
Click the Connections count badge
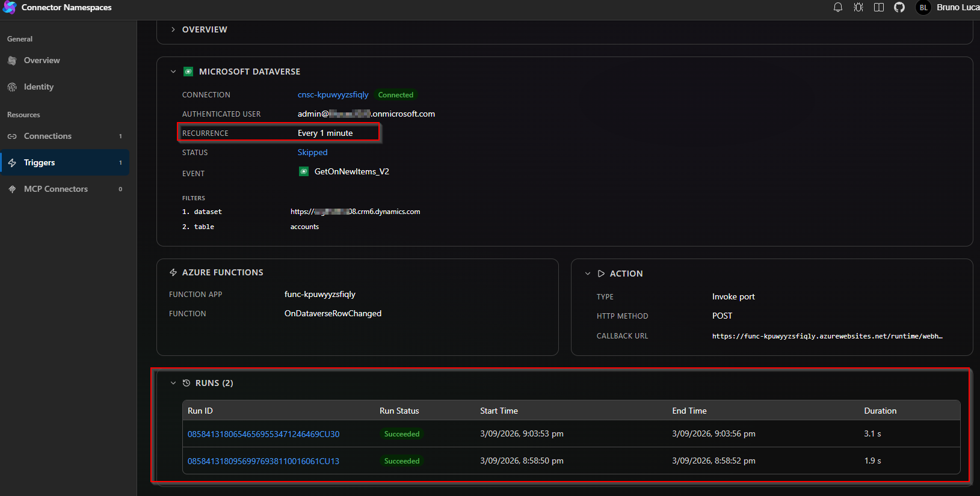coord(120,136)
